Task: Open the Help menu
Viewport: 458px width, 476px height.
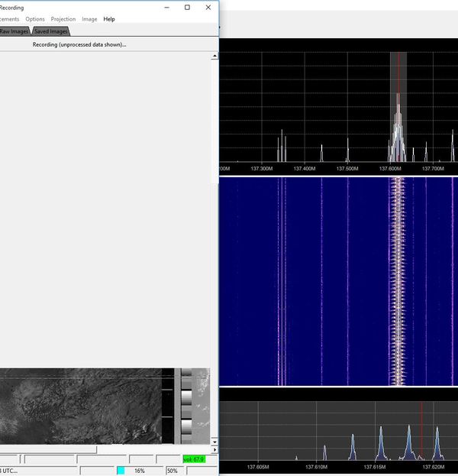Action: (x=109, y=19)
